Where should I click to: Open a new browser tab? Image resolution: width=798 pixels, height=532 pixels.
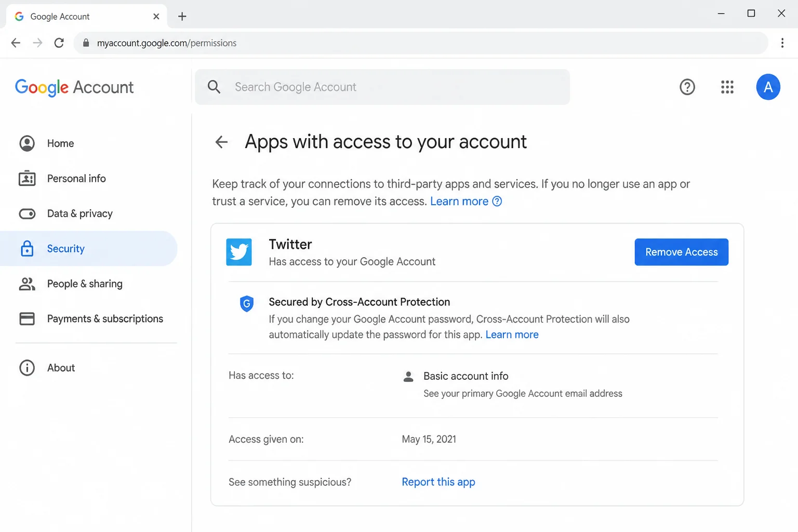point(182,17)
